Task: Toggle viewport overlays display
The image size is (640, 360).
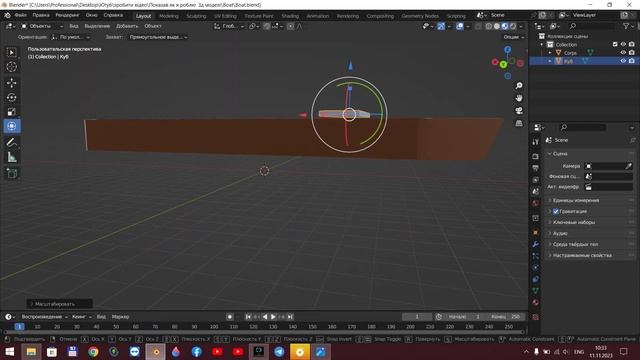Action: pos(460,26)
